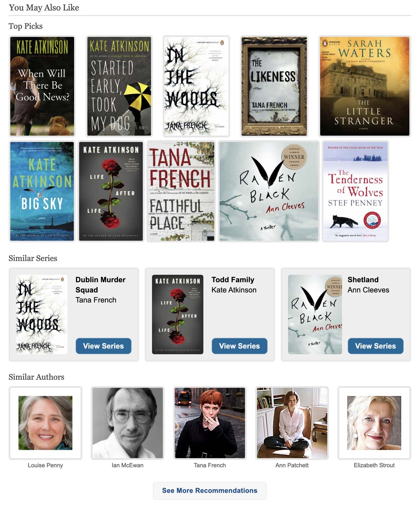View Series for Dublin Murder Squad
Viewport: 420px width, 515px height.
tap(104, 346)
